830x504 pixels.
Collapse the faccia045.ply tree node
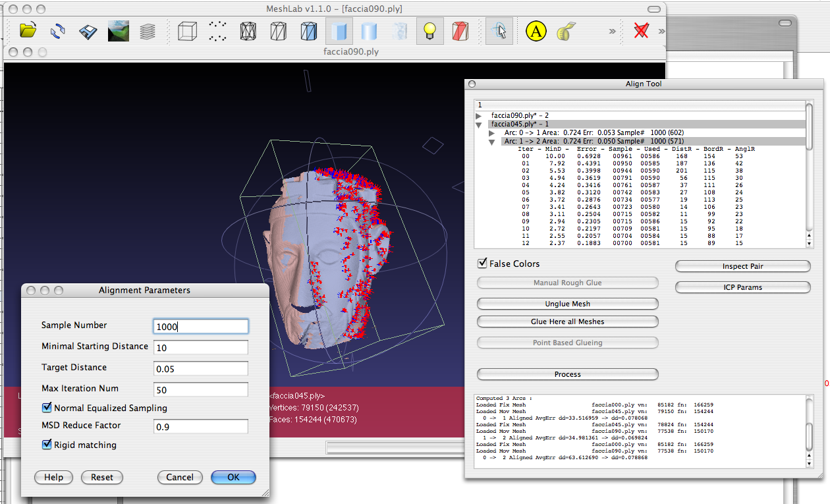click(x=479, y=125)
